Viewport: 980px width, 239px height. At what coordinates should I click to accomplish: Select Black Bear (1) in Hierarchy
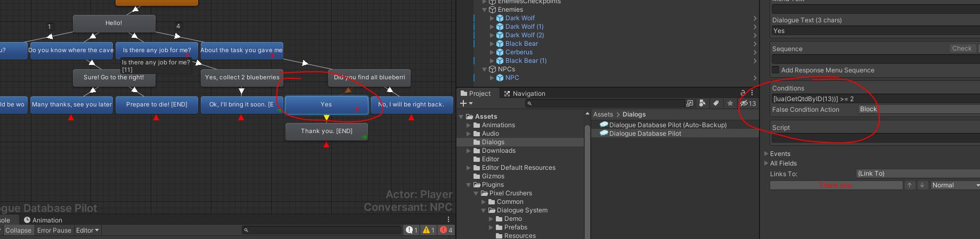[x=526, y=61]
